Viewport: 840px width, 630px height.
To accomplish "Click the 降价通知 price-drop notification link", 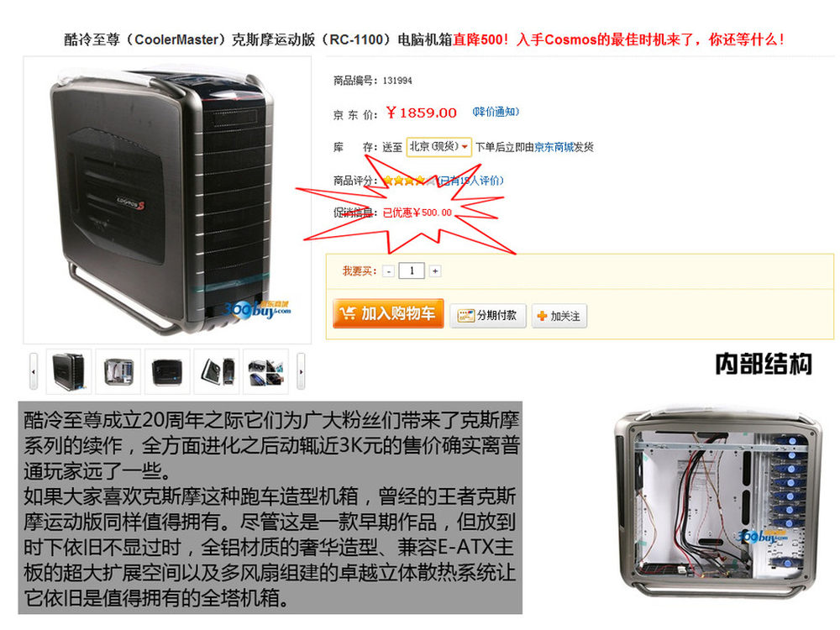I will [496, 112].
